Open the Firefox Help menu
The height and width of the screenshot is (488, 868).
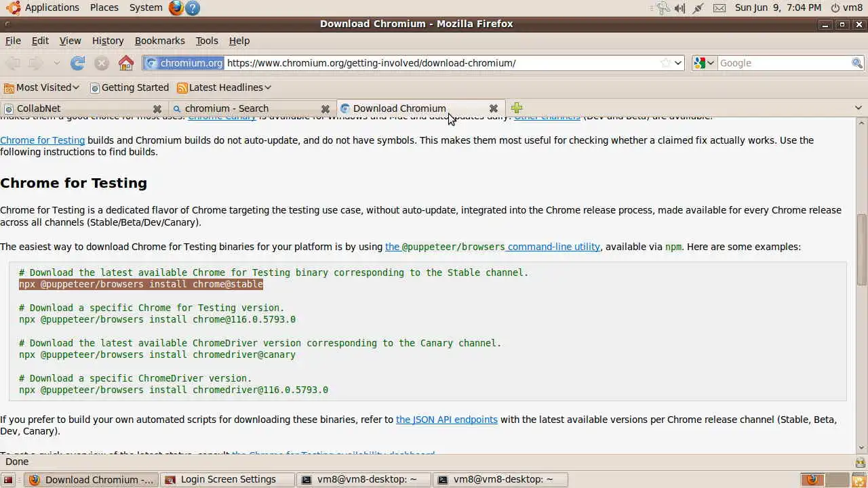(x=239, y=41)
